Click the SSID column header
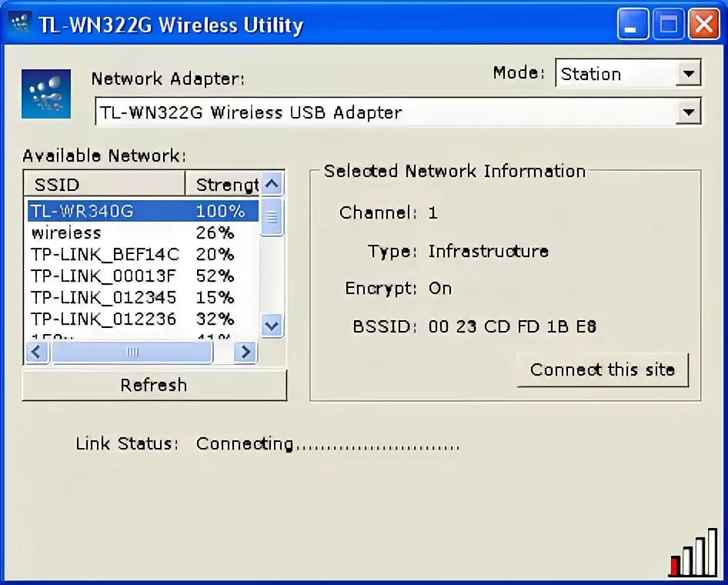728x585 pixels. (x=105, y=184)
